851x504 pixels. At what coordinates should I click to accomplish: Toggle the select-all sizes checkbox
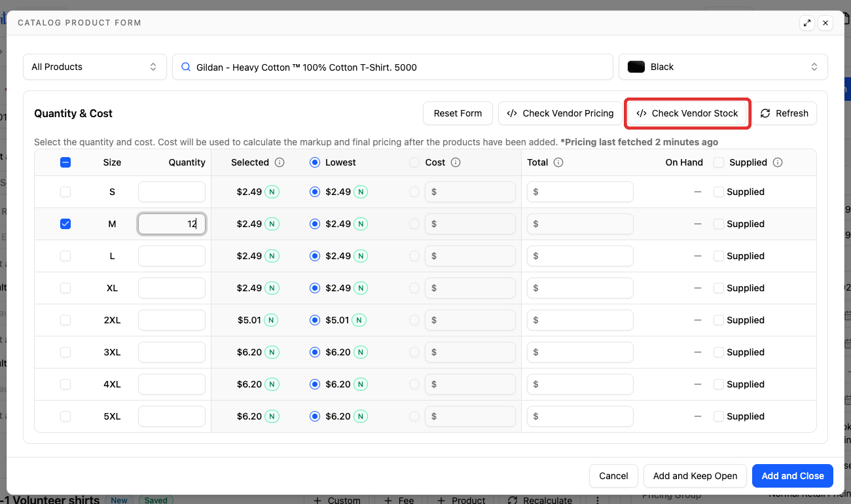pyautogui.click(x=65, y=162)
